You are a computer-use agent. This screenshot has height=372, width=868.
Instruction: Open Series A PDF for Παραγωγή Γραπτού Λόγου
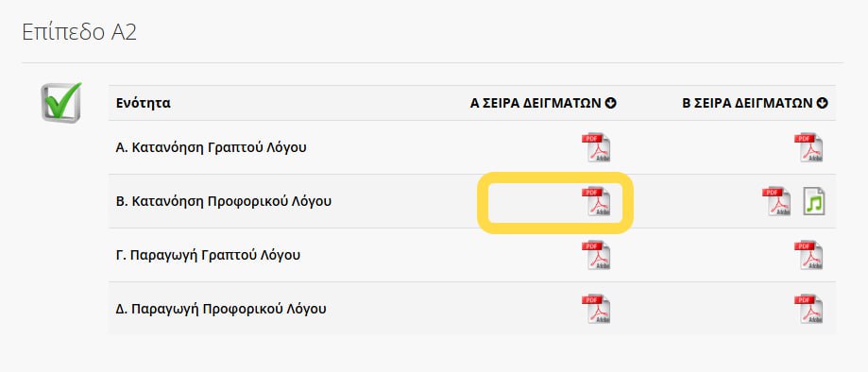tap(596, 255)
